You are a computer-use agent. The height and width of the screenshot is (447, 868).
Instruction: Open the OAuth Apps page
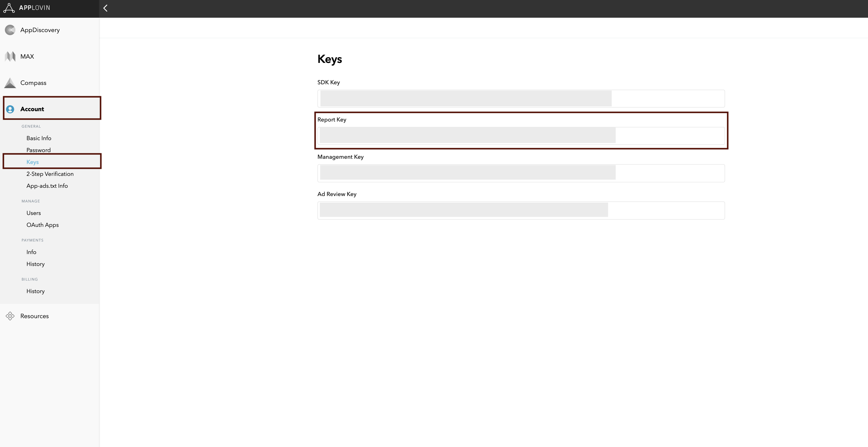point(42,225)
